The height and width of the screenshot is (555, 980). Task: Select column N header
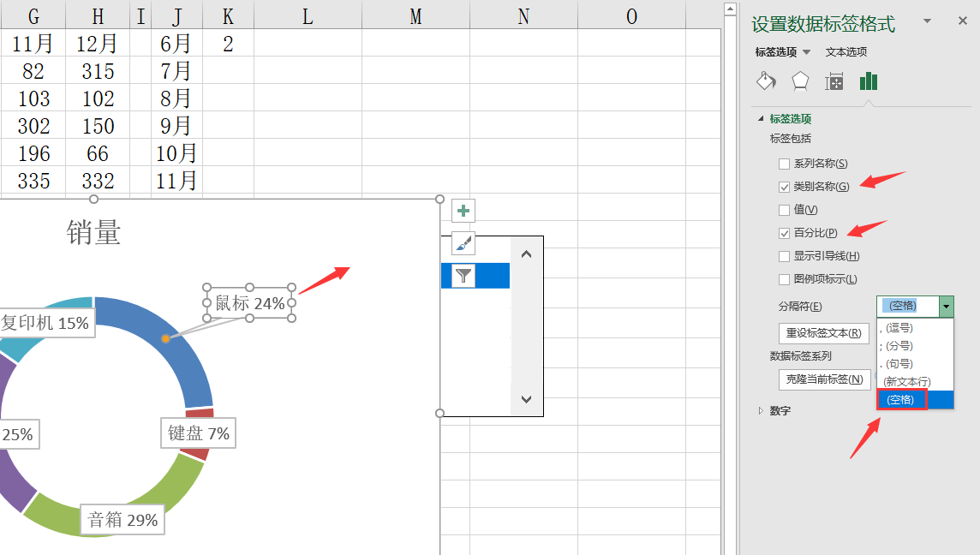click(x=523, y=17)
